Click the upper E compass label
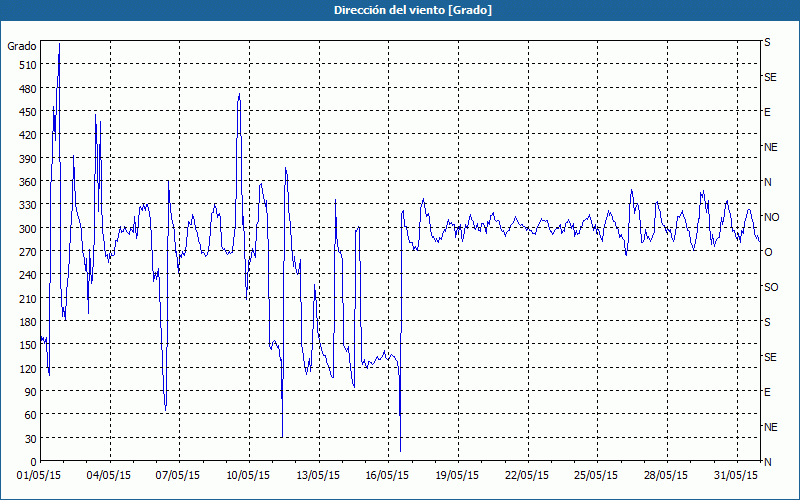This screenshot has width=800, height=500. [x=767, y=112]
